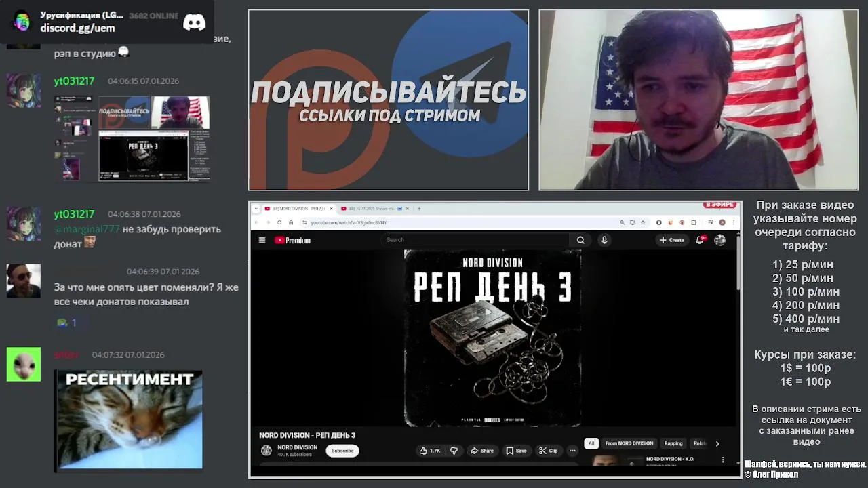
Task: Click the Create button
Action: pos(672,240)
